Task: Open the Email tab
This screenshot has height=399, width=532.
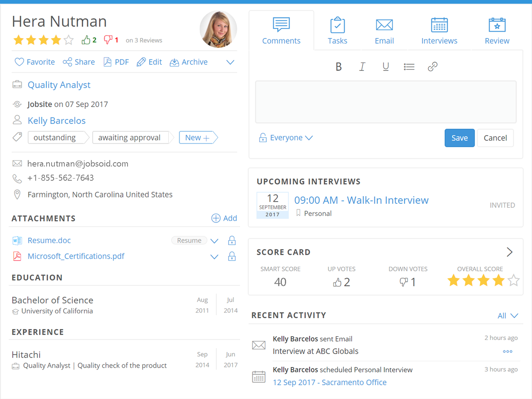Action: point(384,31)
